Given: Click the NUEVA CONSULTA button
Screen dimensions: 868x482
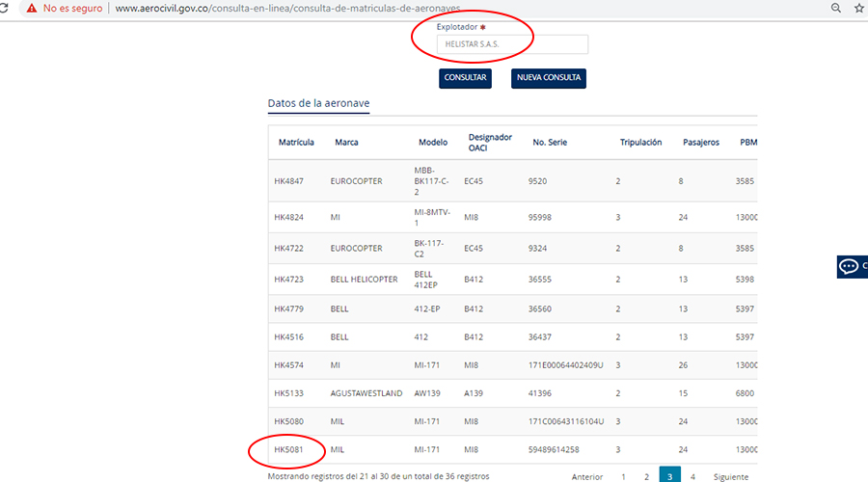Looking at the screenshot, I should 549,78.
